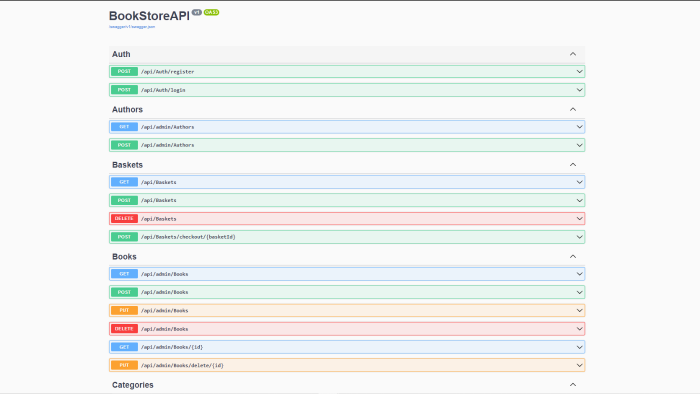Expand the GET /api/admin/Authors row arrow
Image resolution: width=700 pixels, height=394 pixels.
click(579, 127)
